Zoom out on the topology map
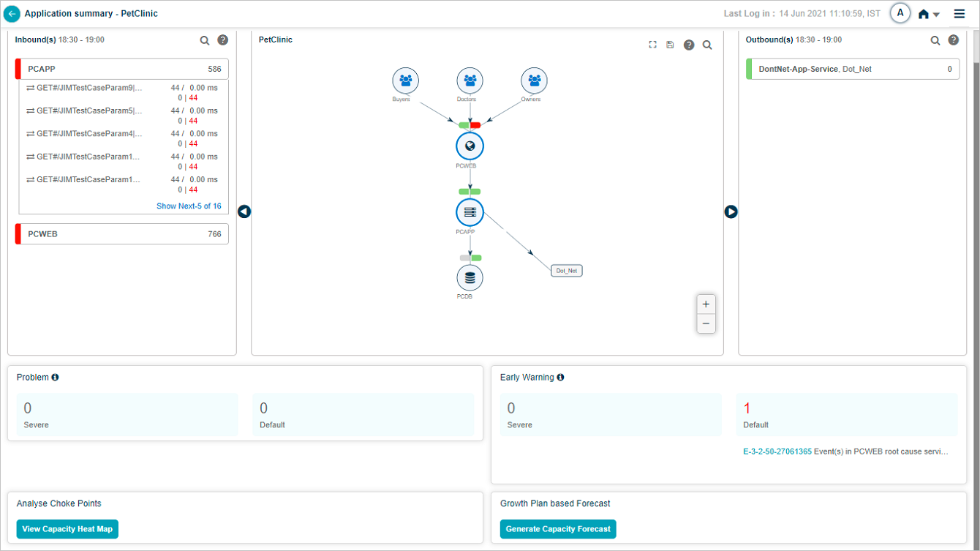This screenshot has width=980, height=551. coord(706,323)
